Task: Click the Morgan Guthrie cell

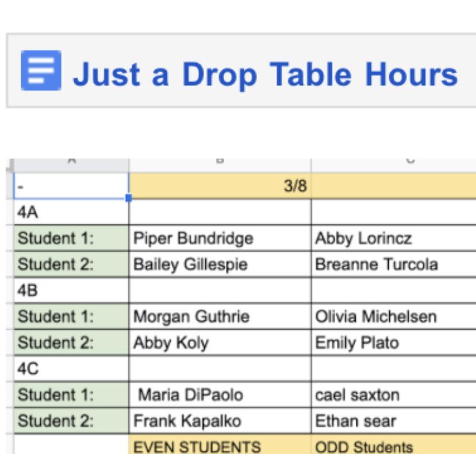Action: pyautogui.click(x=220, y=316)
